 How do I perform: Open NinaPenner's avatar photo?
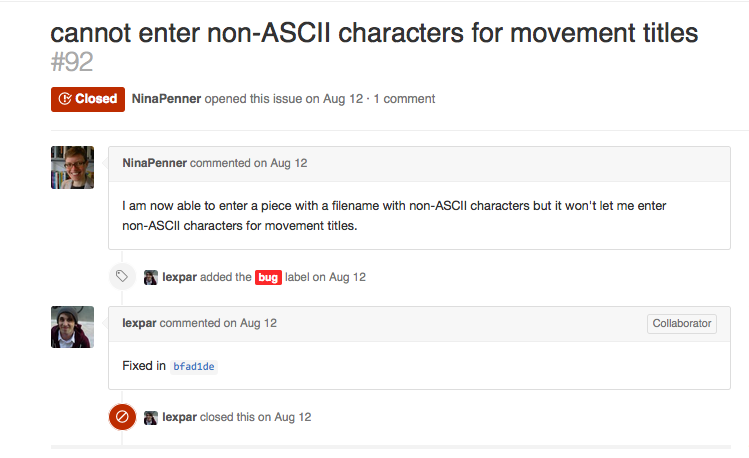pos(73,168)
